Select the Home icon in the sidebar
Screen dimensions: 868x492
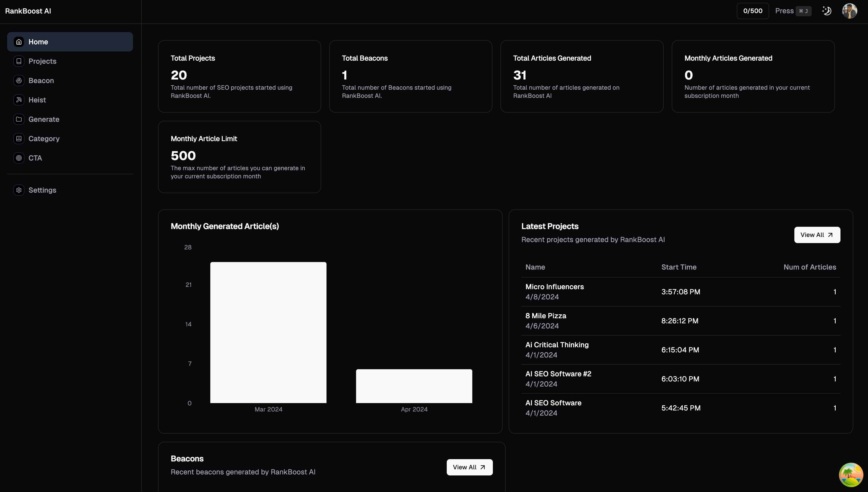point(19,42)
